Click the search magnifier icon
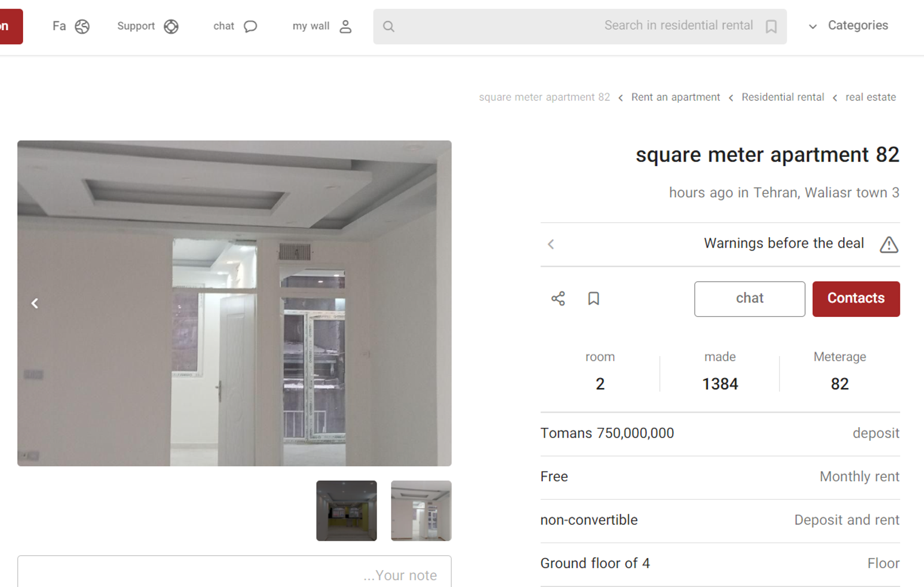 pos(389,27)
